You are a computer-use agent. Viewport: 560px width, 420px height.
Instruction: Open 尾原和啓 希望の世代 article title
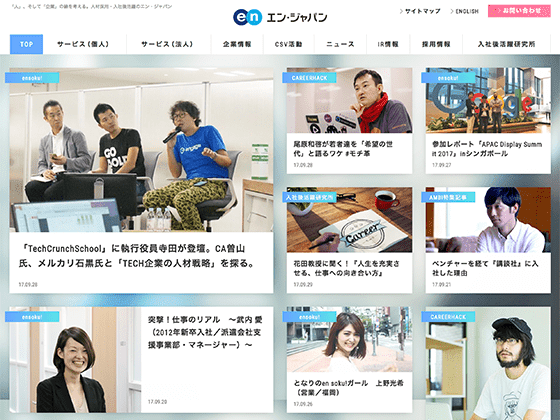(343, 149)
